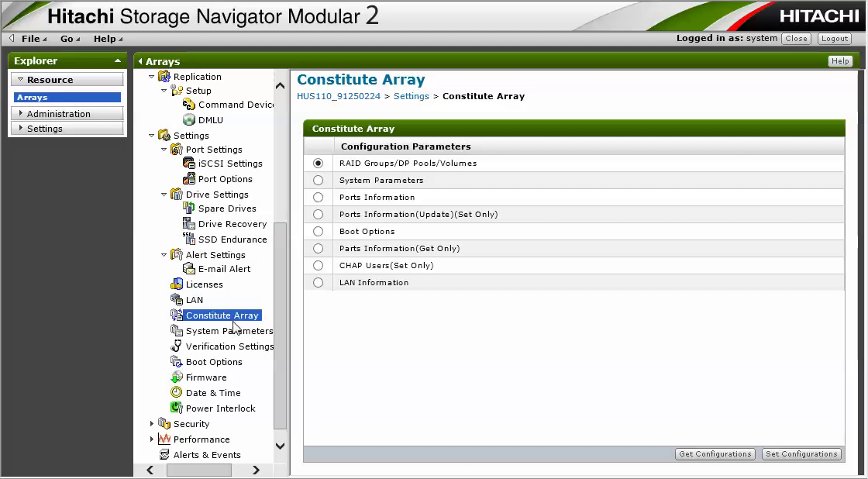Click the LAN icon
This screenshot has height=479, width=868.
coord(177,300)
